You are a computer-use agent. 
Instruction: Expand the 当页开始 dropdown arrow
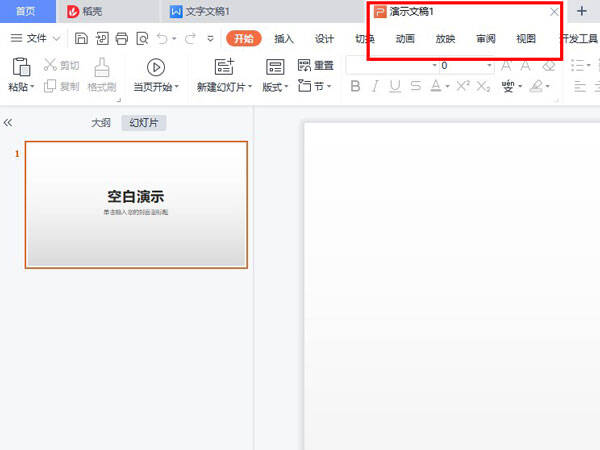coord(176,87)
